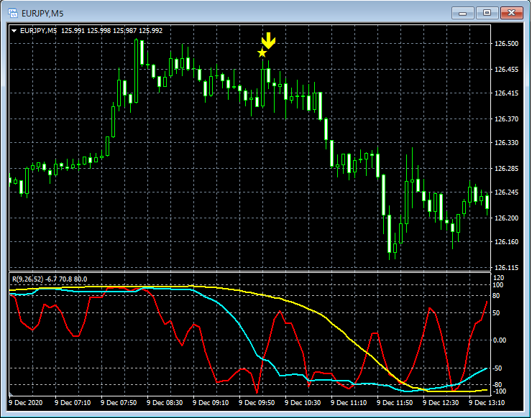The height and width of the screenshot is (418, 532).
Task: Click the 0.00 indicator level label
Action: (x=500, y=340)
